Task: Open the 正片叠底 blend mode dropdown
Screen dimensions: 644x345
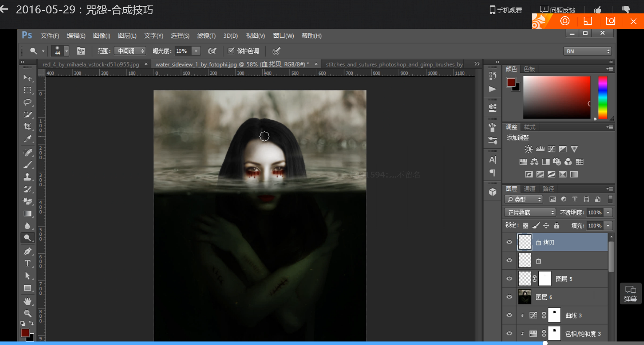Action: click(x=530, y=213)
